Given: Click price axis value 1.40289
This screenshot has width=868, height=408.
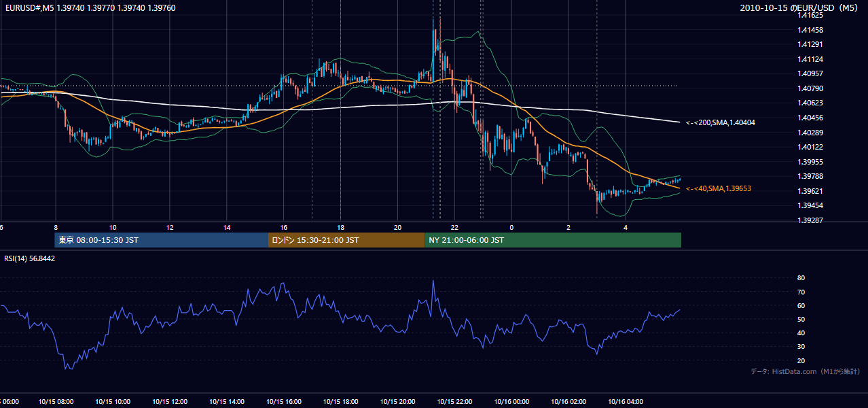Looking at the screenshot, I should (x=810, y=132).
